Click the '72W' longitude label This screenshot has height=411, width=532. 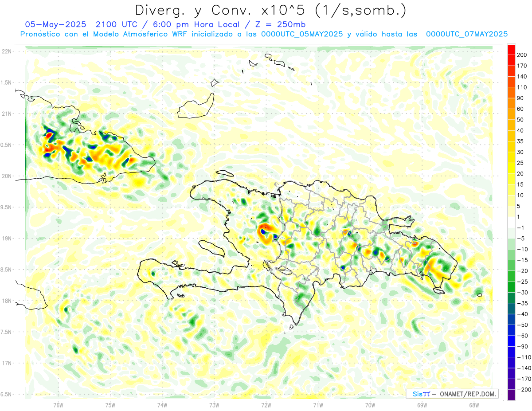pyautogui.click(x=266, y=405)
